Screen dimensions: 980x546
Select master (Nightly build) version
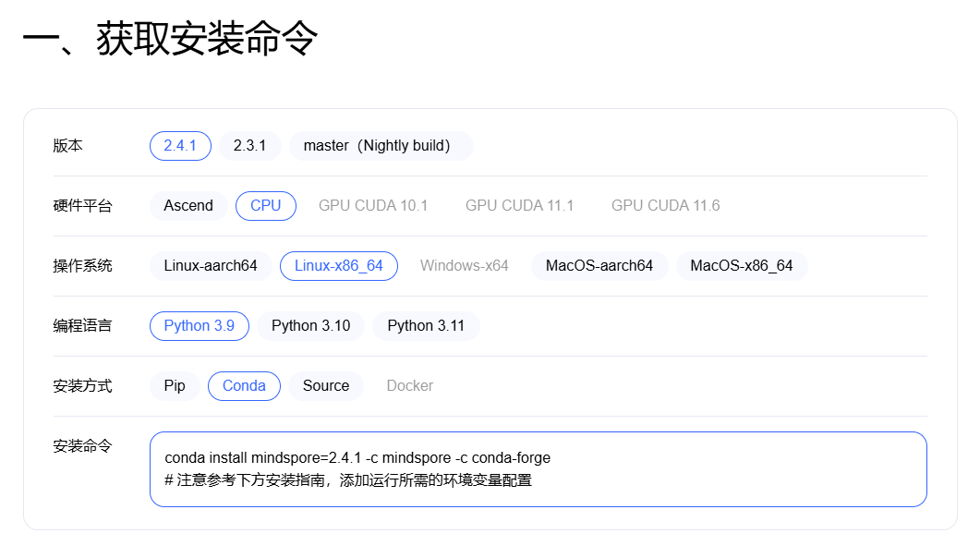pyautogui.click(x=381, y=145)
